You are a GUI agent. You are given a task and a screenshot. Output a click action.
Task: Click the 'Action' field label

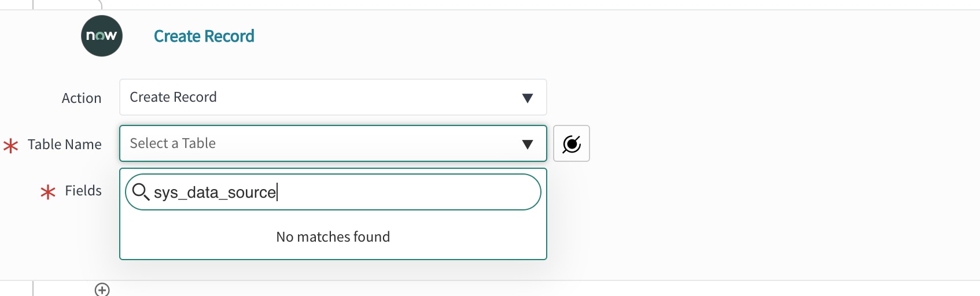82,98
